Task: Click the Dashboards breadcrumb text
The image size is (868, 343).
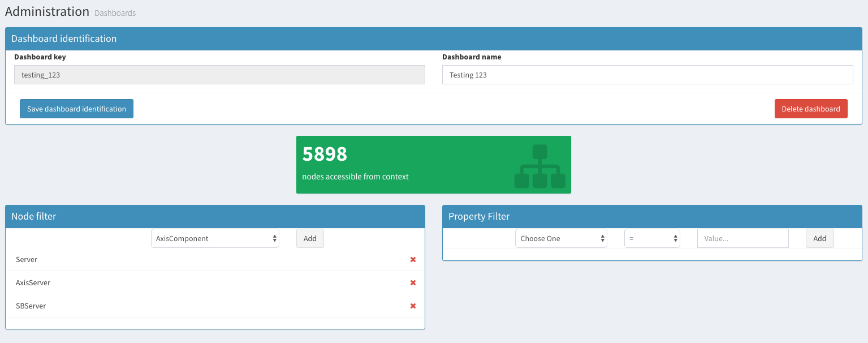Action: pyautogui.click(x=115, y=13)
